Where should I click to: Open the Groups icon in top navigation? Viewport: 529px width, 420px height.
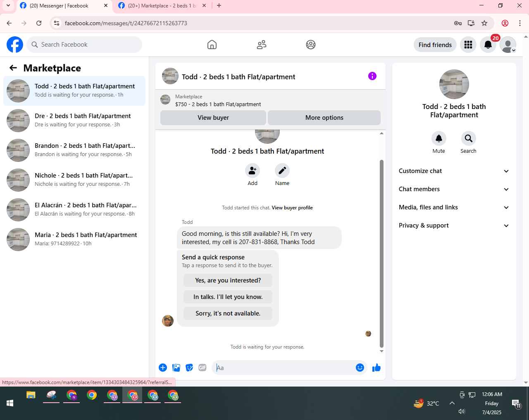tap(311, 45)
